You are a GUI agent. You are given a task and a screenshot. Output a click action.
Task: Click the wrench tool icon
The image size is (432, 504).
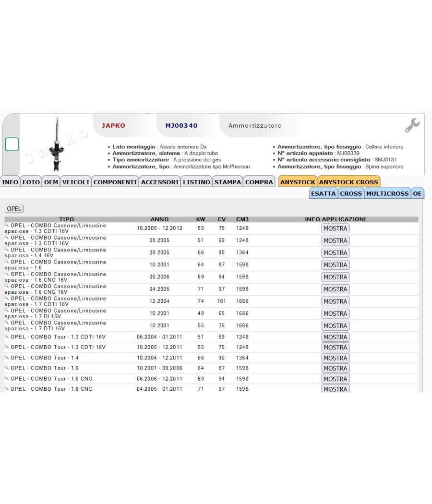(412, 125)
